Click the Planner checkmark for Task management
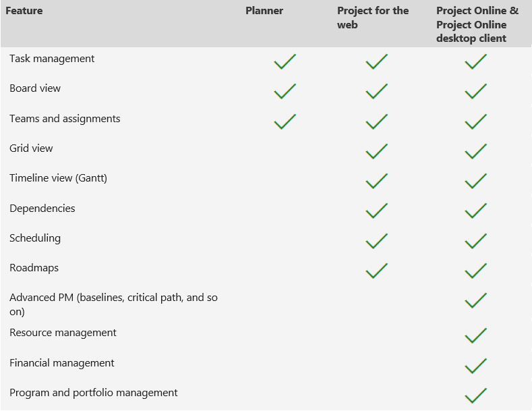Image resolution: width=532 pixels, height=411 pixels. (285, 62)
